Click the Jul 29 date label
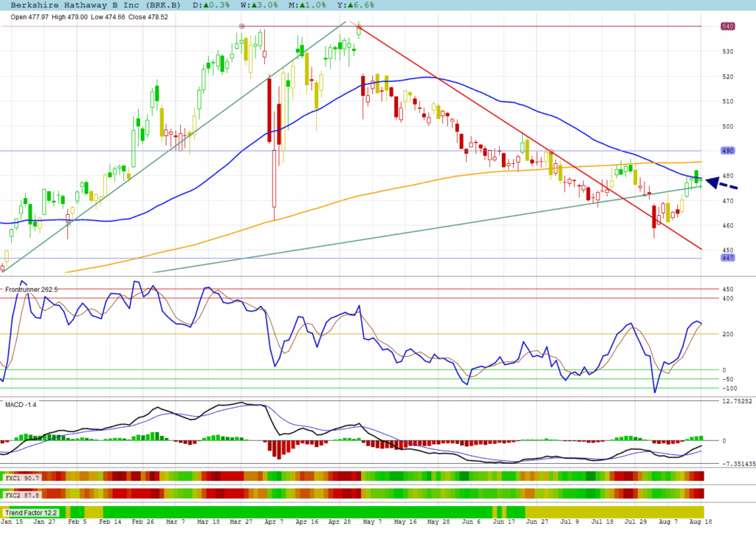The height and width of the screenshot is (543, 756). click(635, 522)
